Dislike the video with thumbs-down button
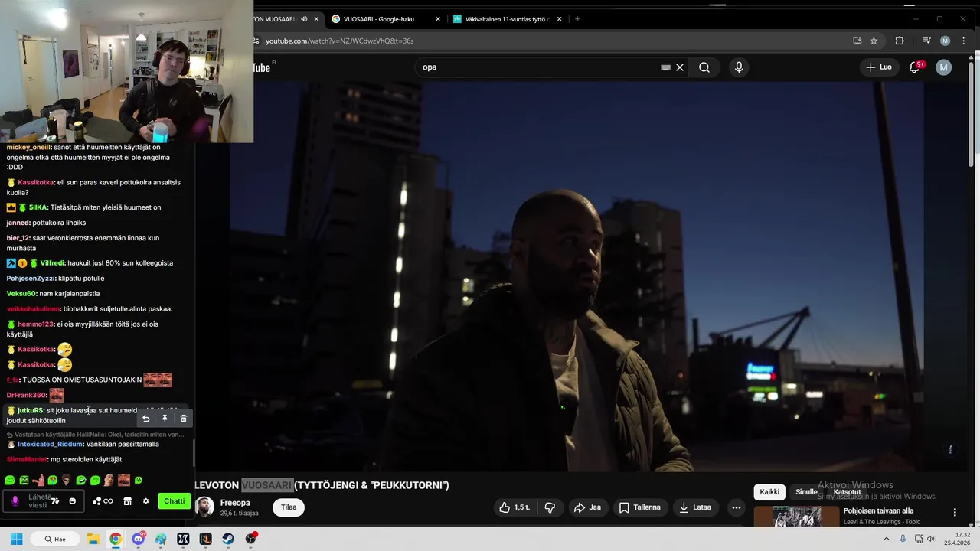This screenshot has height=551, width=980. tap(550, 507)
